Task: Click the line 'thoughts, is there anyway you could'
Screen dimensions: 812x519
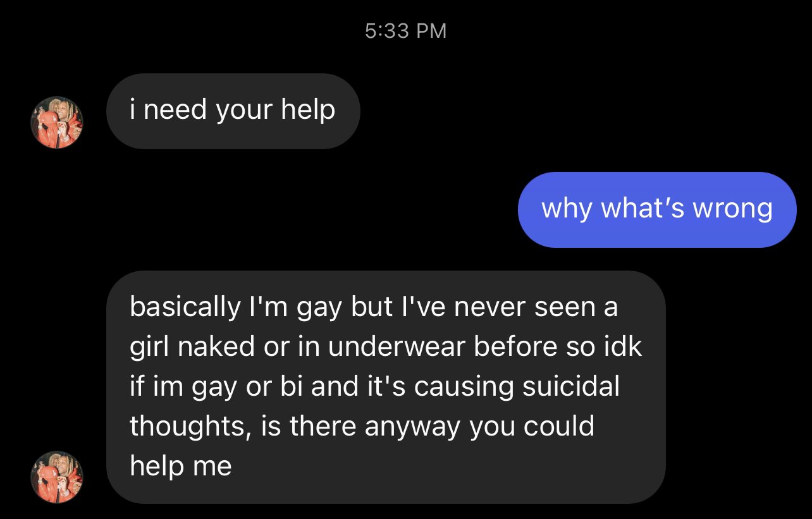Action: coord(362,427)
